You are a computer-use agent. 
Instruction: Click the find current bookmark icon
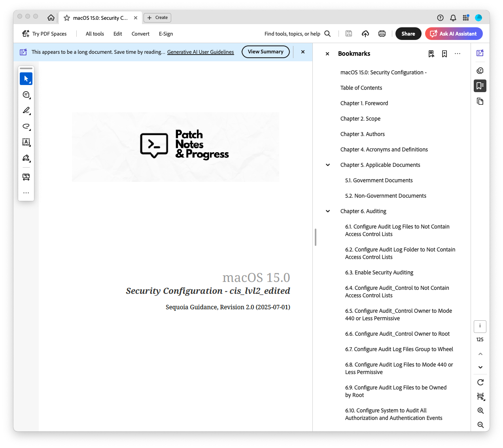(x=431, y=54)
